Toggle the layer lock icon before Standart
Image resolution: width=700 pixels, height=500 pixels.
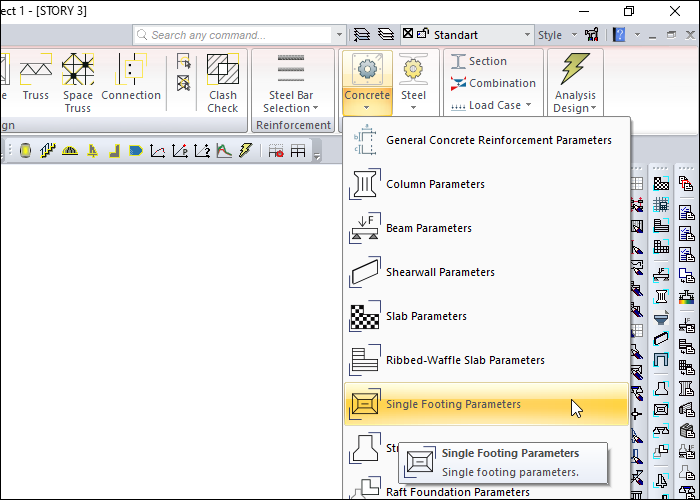click(x=422, y=33)
